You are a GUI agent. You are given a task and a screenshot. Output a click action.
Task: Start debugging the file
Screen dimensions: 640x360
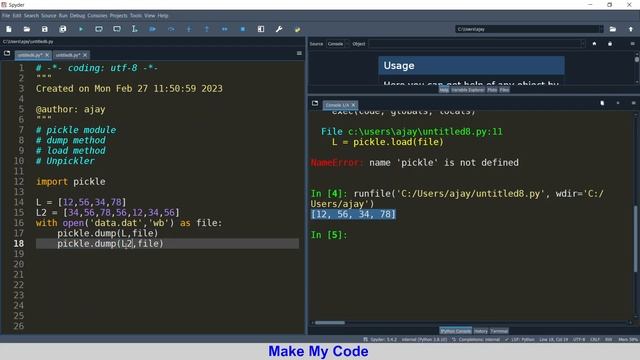[153, 29]
